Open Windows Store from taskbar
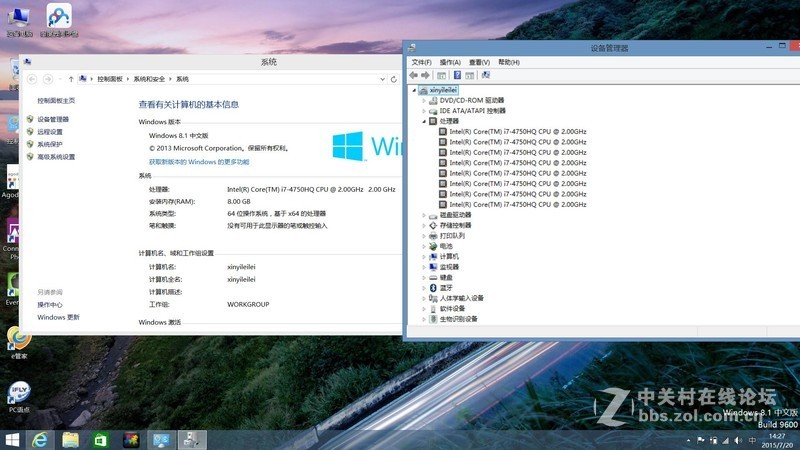 (x=101, y=440)
